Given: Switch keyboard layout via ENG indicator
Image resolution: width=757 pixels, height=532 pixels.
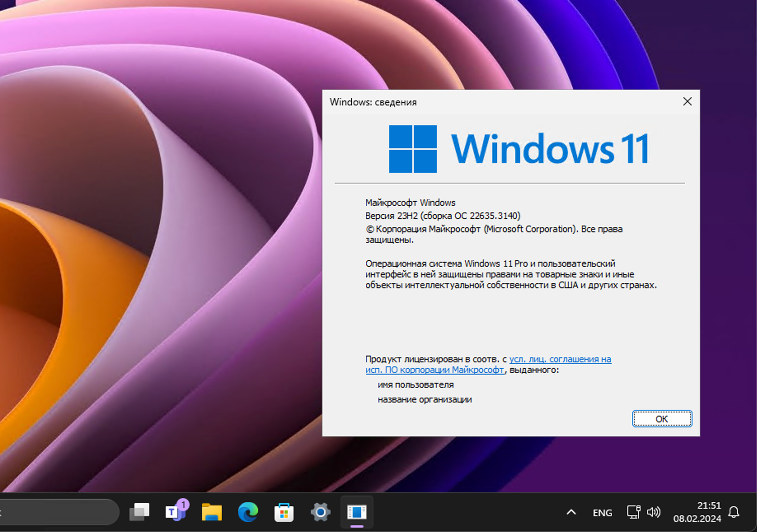Looking at the screenshot, I should tap(602, 512).
